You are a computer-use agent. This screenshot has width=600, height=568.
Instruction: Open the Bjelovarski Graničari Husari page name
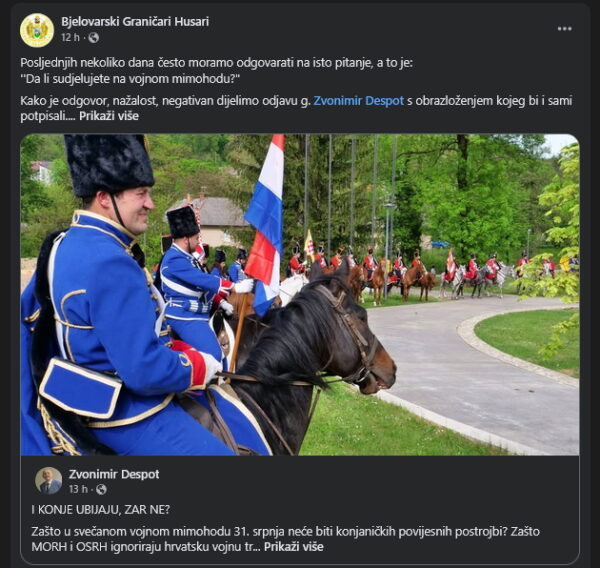point(135,21)
